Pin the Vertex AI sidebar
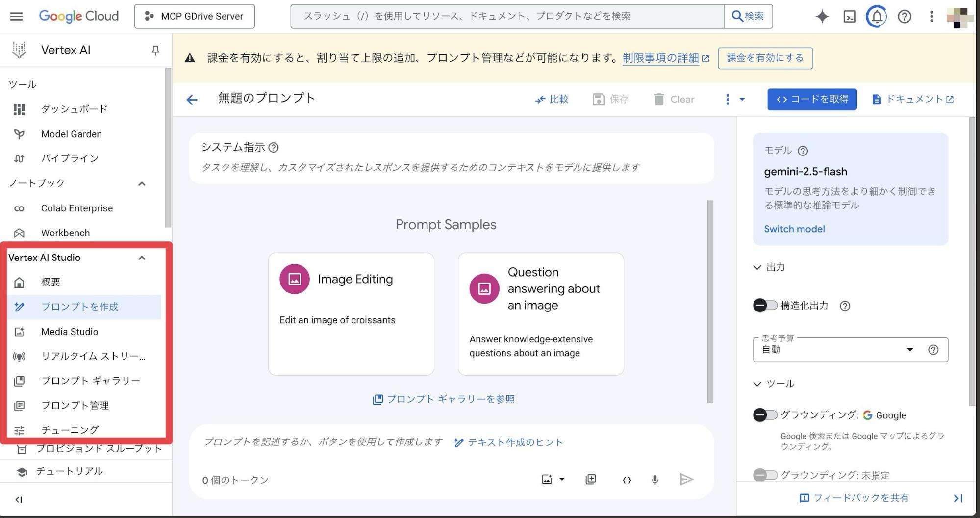Screen dimensions: 980x518 coord(155,50)
